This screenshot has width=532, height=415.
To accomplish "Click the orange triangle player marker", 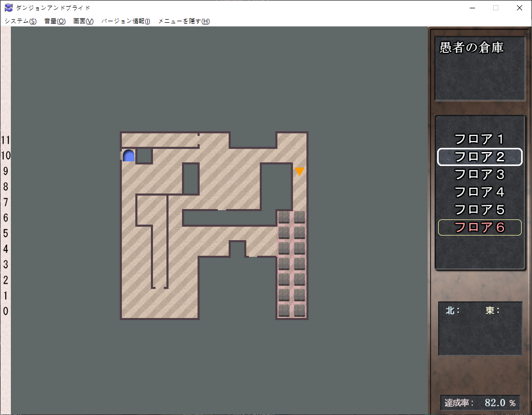I will tap(299, 171).
